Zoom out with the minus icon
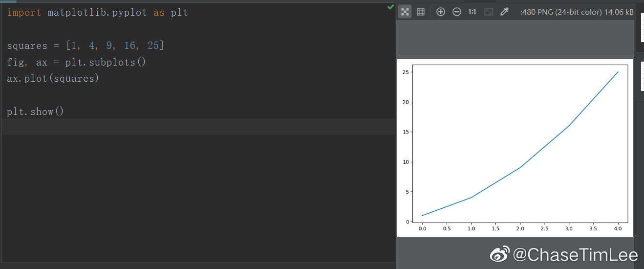The width and height of the screenshot is (644, 269). coord(456,12)
